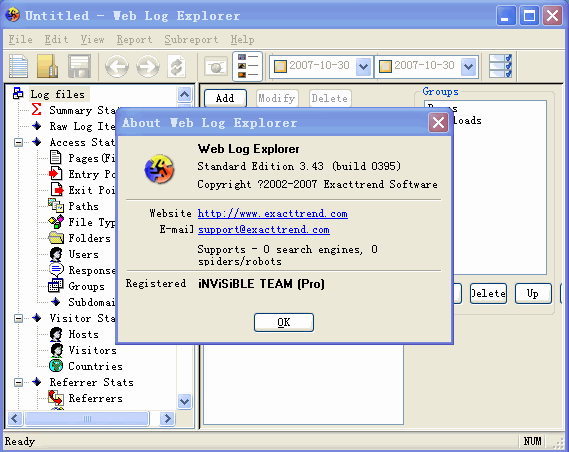The image size is (569, 452).
Task: Click the Groups icon in tree
Action: click(56, 286)
